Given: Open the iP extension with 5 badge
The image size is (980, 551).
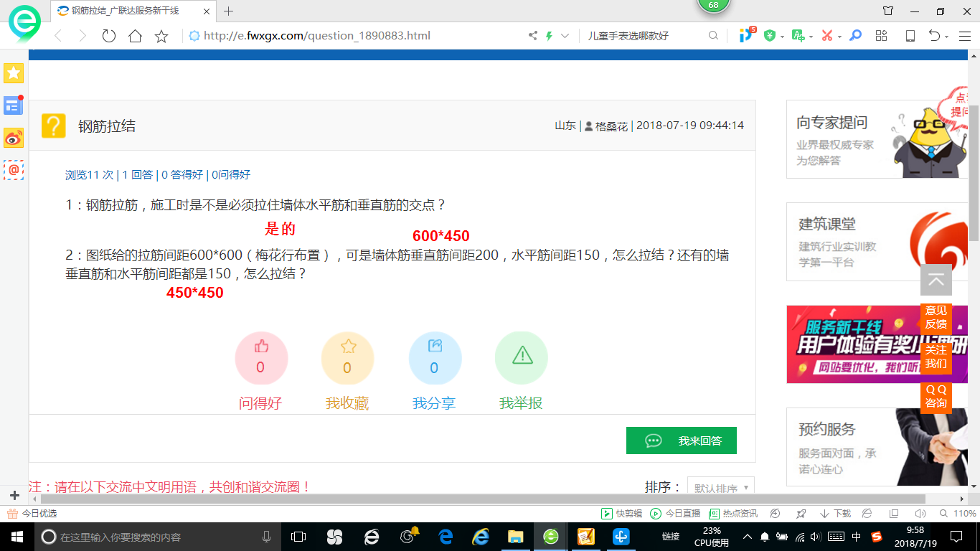Looking at the screenshot, I should [x=747, y=34].
